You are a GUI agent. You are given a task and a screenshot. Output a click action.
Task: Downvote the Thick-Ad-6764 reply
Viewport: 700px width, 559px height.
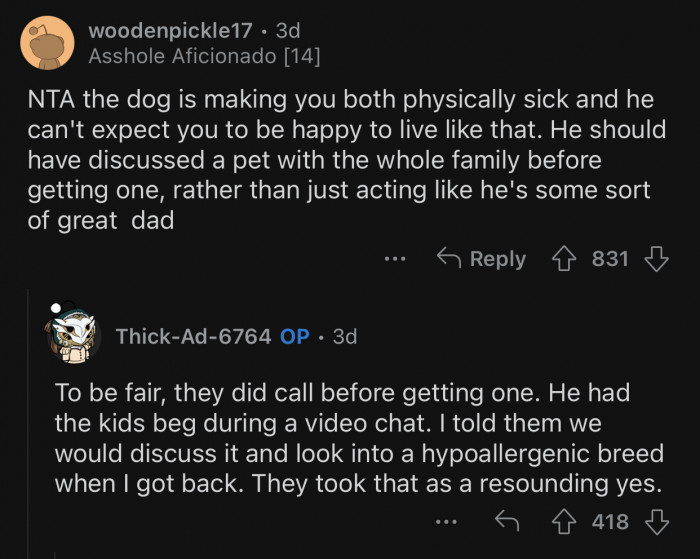click(656, 520)
